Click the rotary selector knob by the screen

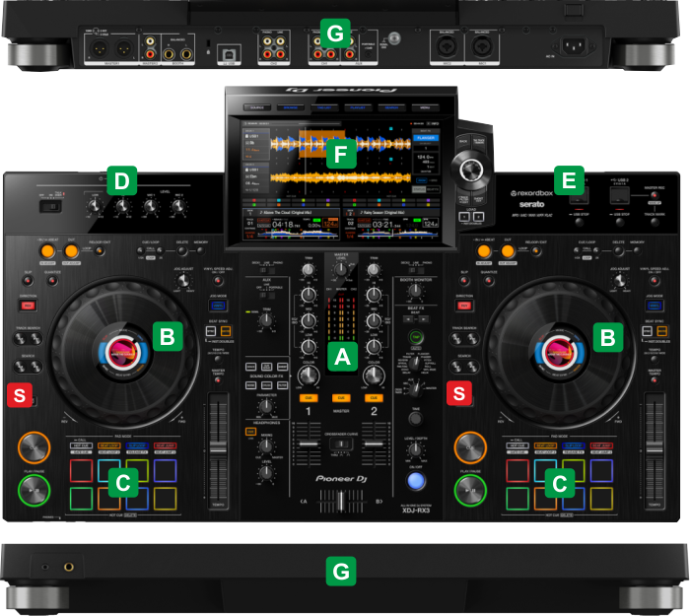click(x=471, y=170)
